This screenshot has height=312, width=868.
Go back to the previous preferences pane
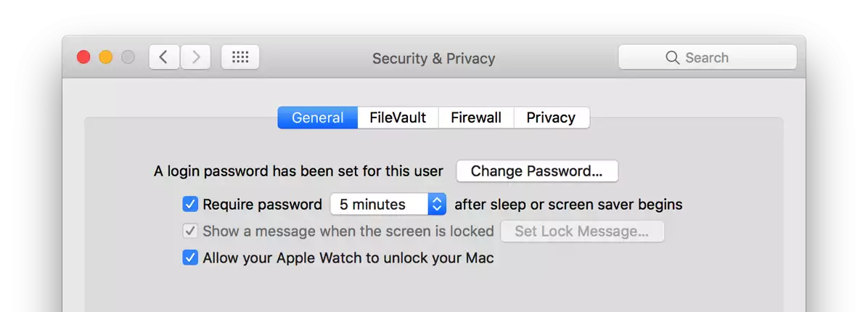pyautogui.click(x=164, y=57)
